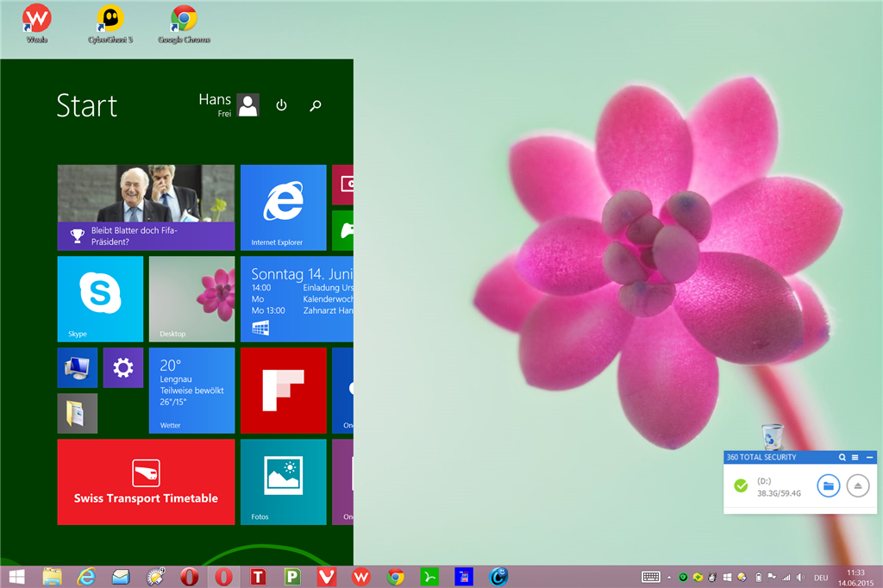The width and height of the screenshot is (883, 588).
Task: Open Action Center flag tray icon
Action: pyautogui.click(x=772, y=578)
